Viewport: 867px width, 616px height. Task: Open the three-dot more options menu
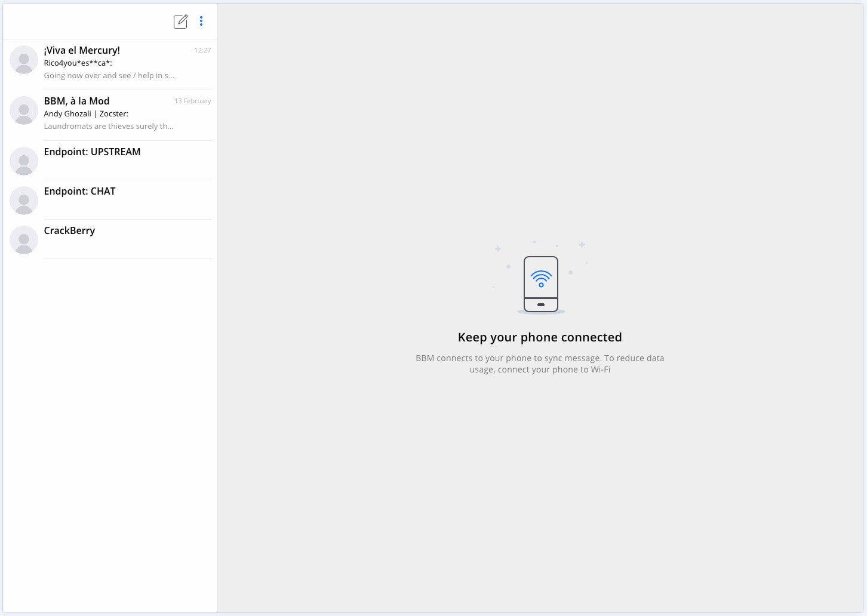[x=201, y=21]
